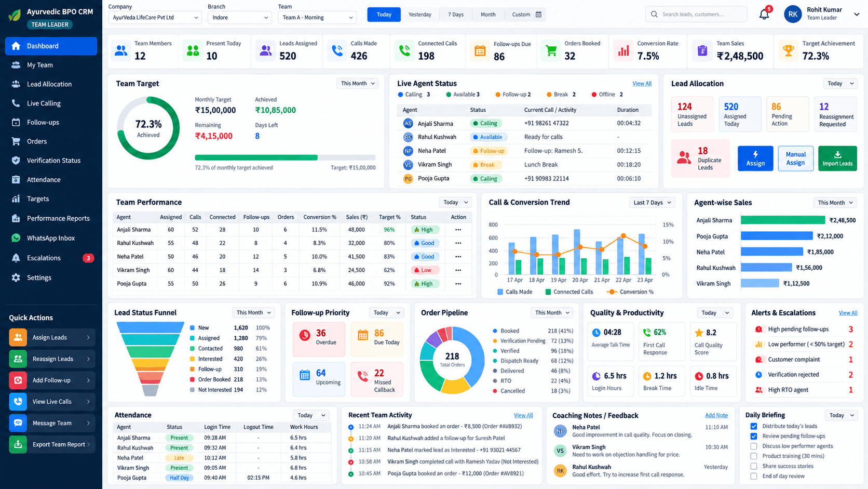
Task: Check End of day review box
Action: point(754,476)
